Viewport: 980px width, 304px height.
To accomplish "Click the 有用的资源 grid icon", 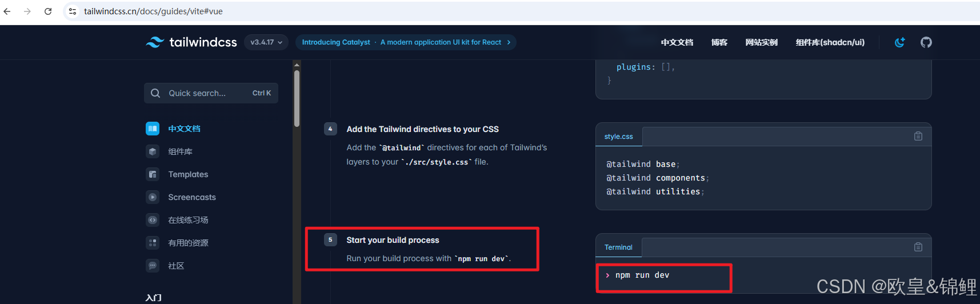I will coord(153,243).
